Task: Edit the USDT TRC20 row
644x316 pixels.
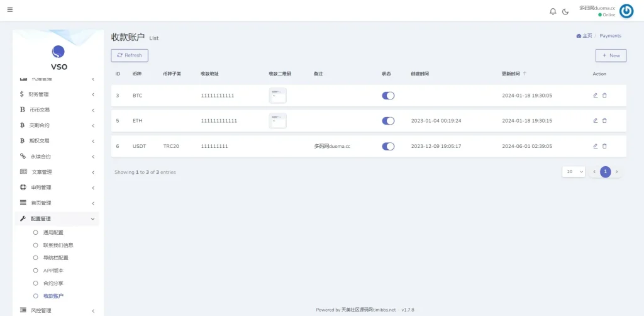Action: coord(595,146)
